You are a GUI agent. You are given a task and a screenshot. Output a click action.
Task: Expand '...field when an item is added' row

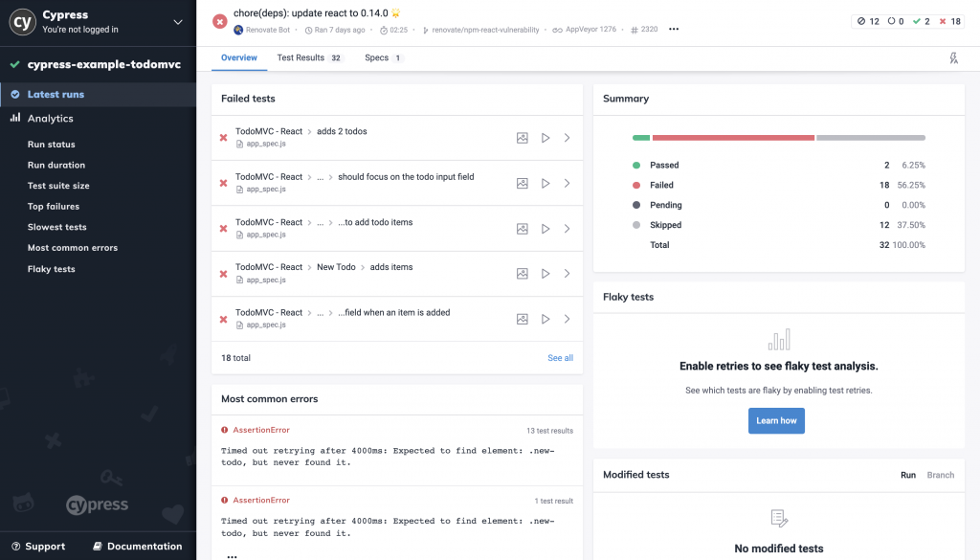click(567, 320)
